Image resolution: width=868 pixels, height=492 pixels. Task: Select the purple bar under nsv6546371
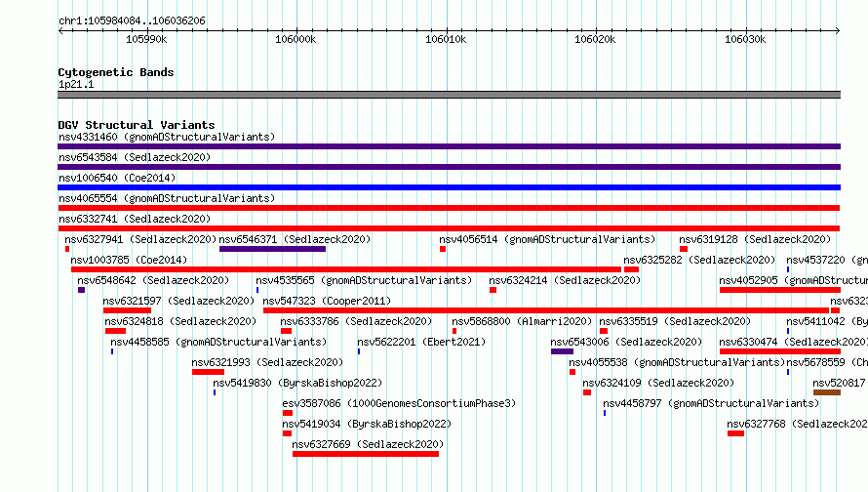coord(272,249)
